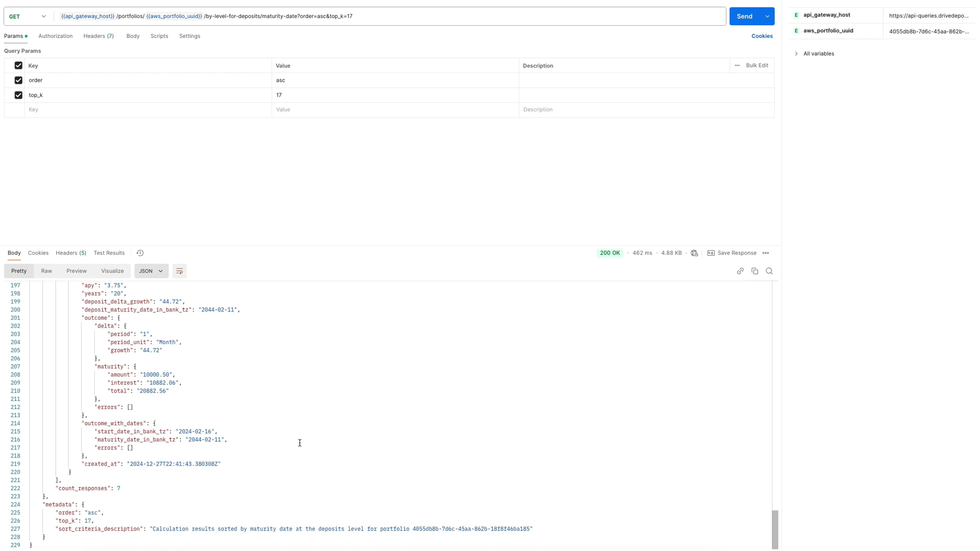Switch to the Authorization tab
The image size is (980, 551).
tap(56, 36)
